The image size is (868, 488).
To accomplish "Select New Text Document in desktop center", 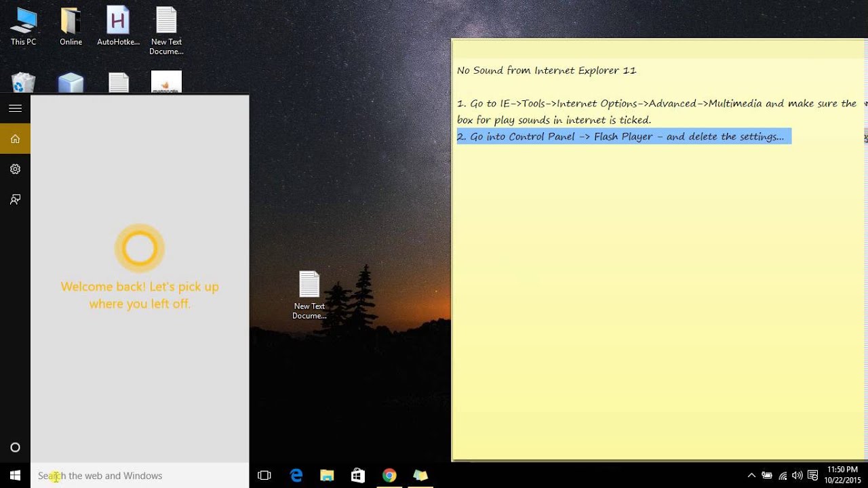I will 309,295.
